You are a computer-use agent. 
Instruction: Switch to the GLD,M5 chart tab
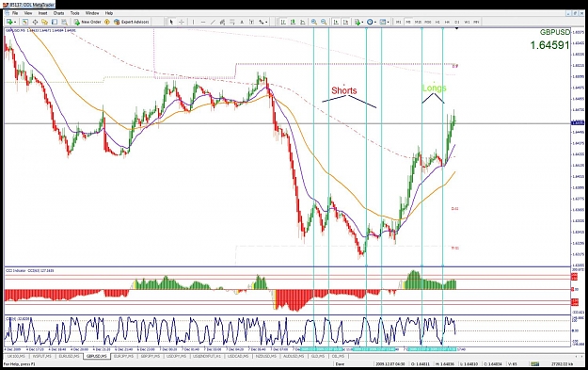[318, 356]
